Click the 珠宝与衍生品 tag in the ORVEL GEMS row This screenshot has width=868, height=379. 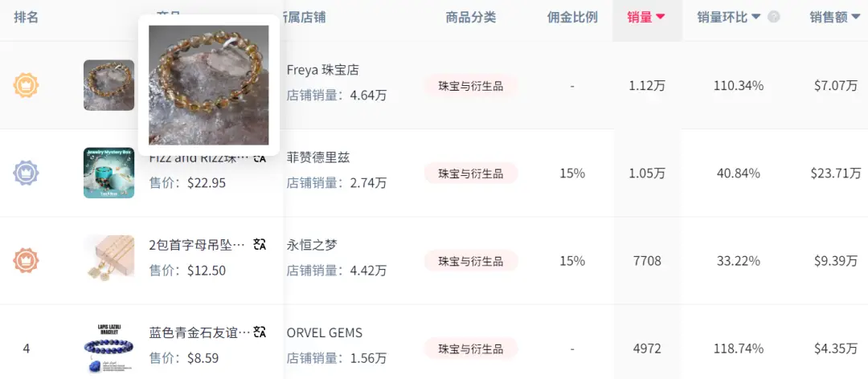point(471,348)
